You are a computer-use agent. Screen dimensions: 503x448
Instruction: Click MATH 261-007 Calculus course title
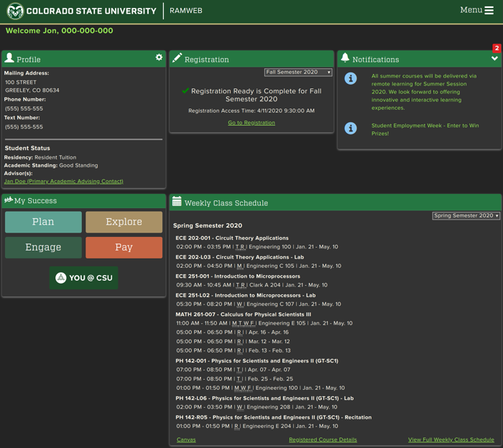(243, 314)
